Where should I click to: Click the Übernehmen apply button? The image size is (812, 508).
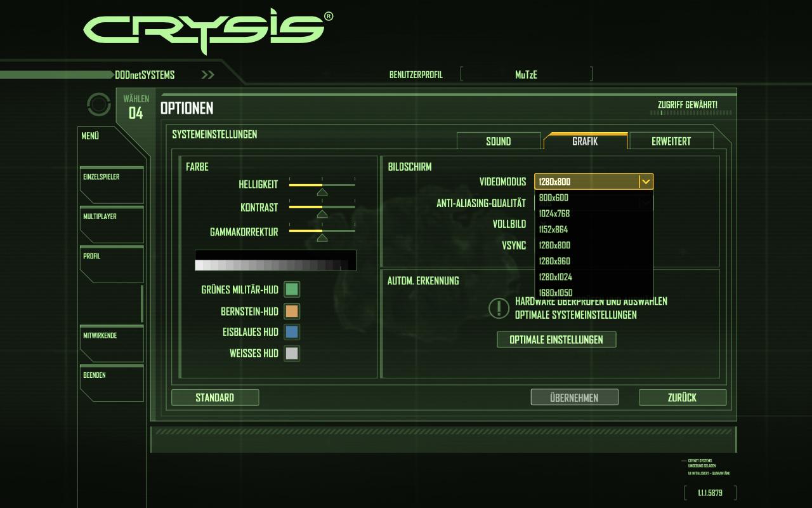(574, 398)
